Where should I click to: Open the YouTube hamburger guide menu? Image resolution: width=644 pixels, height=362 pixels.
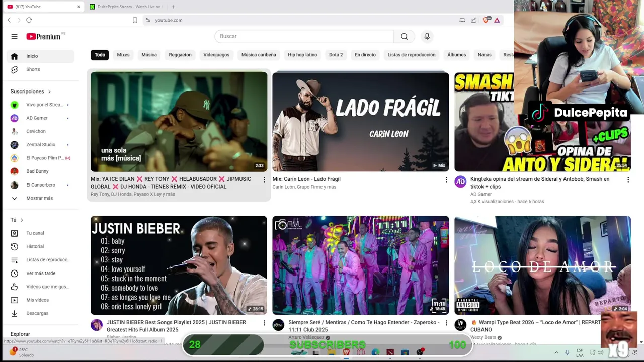tap(14, 36)
